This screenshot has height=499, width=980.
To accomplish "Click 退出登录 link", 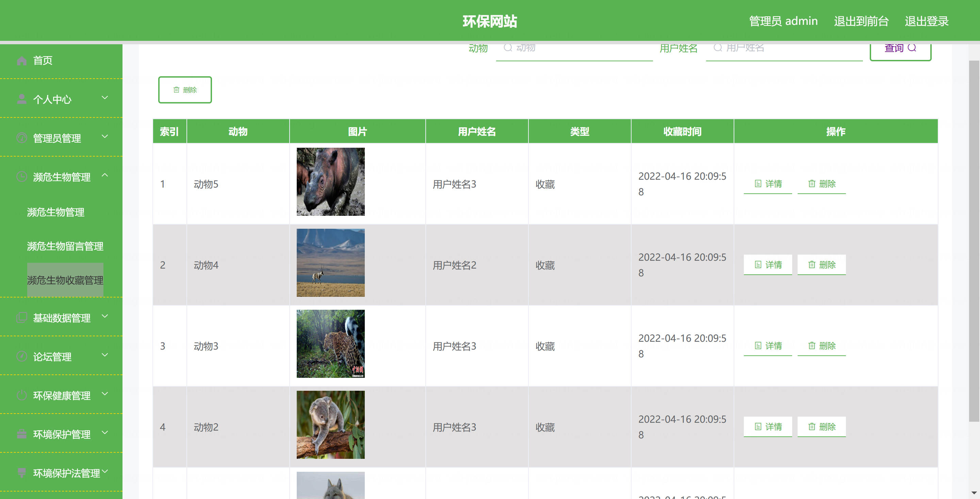I will click(927, 21).
